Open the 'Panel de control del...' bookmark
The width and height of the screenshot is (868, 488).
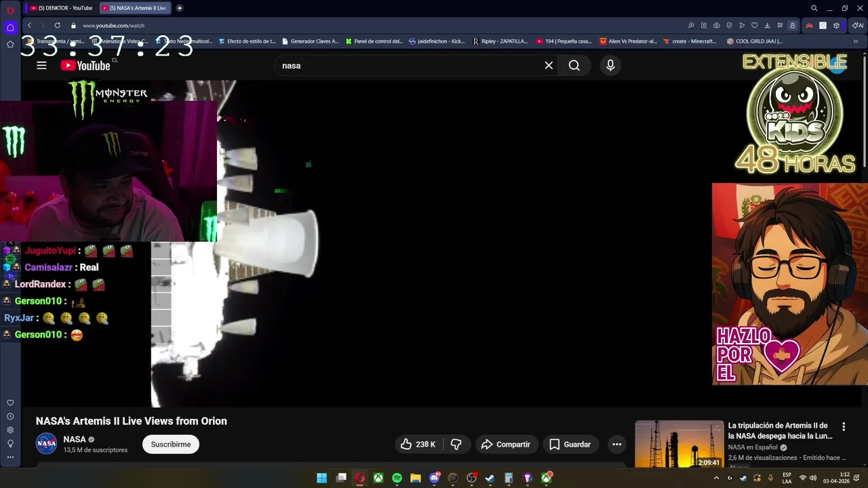374,41
